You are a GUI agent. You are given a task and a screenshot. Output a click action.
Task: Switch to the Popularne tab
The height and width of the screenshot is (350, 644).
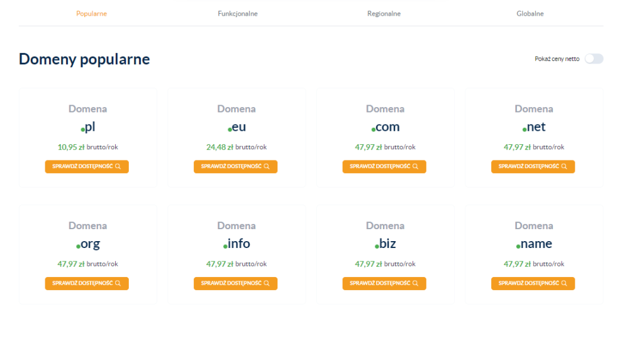point(91,13)
